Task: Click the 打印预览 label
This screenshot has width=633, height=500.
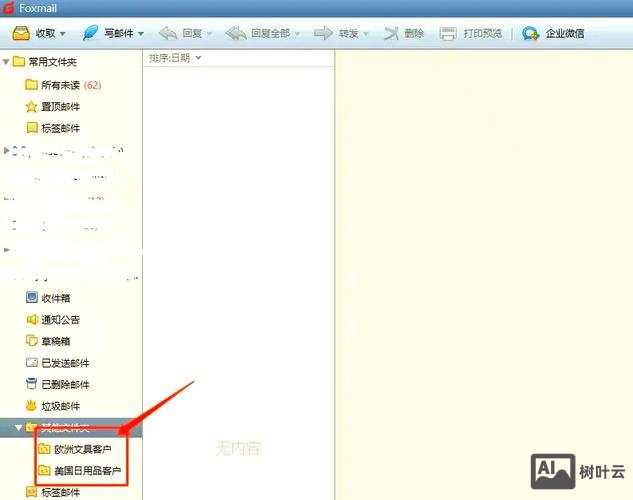Action: pos(483,33)
